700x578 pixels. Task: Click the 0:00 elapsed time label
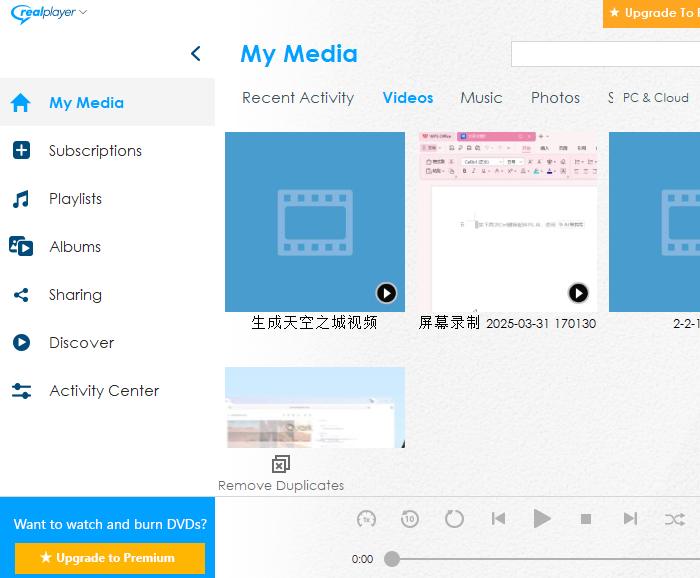pyautogui.click(x=362, y=559)
